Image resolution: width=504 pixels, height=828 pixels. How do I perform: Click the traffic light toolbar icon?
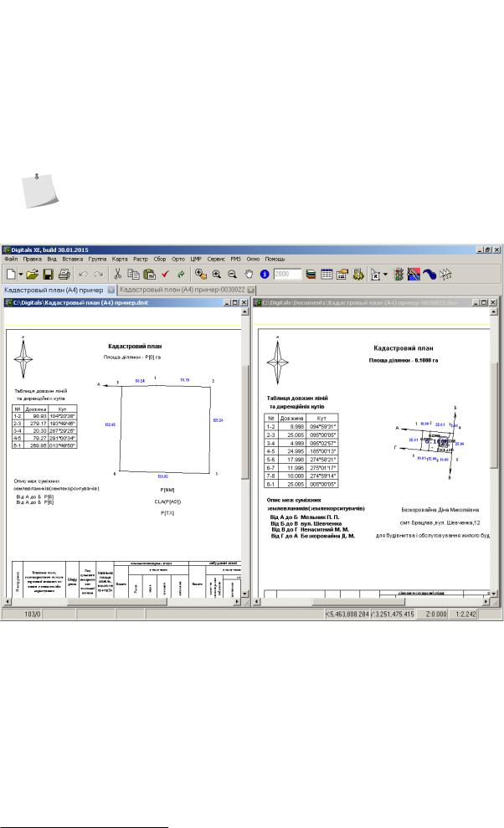tap(399, 274)
